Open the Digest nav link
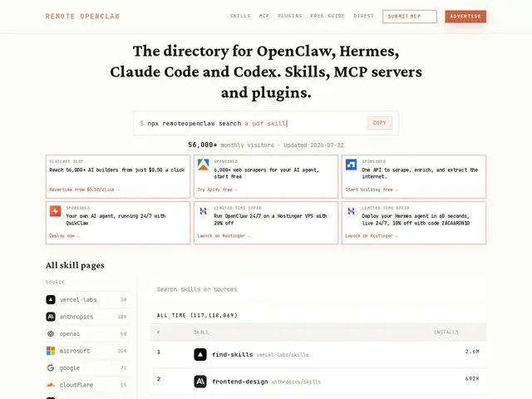Image resolution: width=532 pixels, height=399 pixels. (x=363, y=16)
